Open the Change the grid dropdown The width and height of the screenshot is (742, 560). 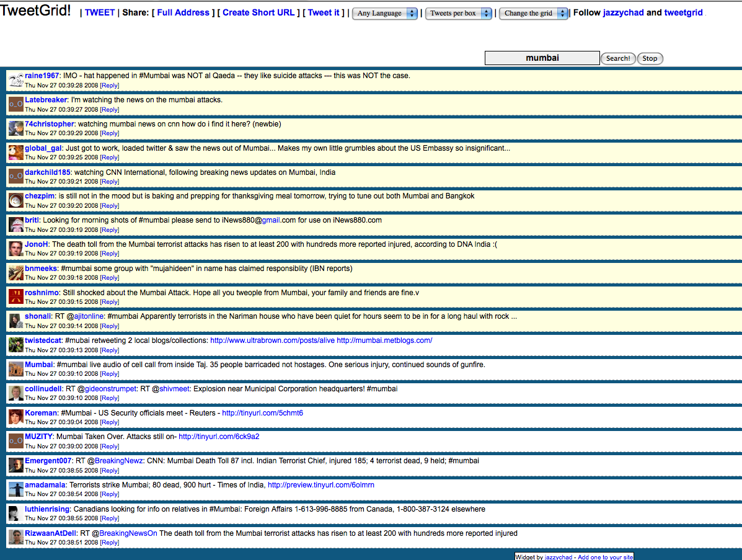[x=533, y=13]
